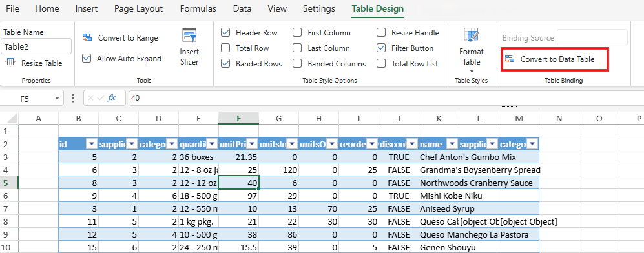644x253 pixels.
Task: Uncheck the Header Row checkbox
Action: tap(225, 32)
